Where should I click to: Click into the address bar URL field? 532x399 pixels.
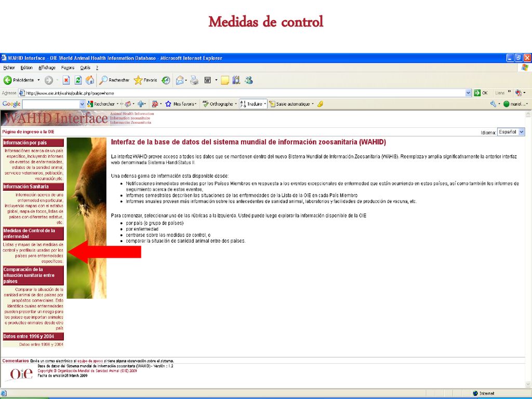tap(242, 93)
